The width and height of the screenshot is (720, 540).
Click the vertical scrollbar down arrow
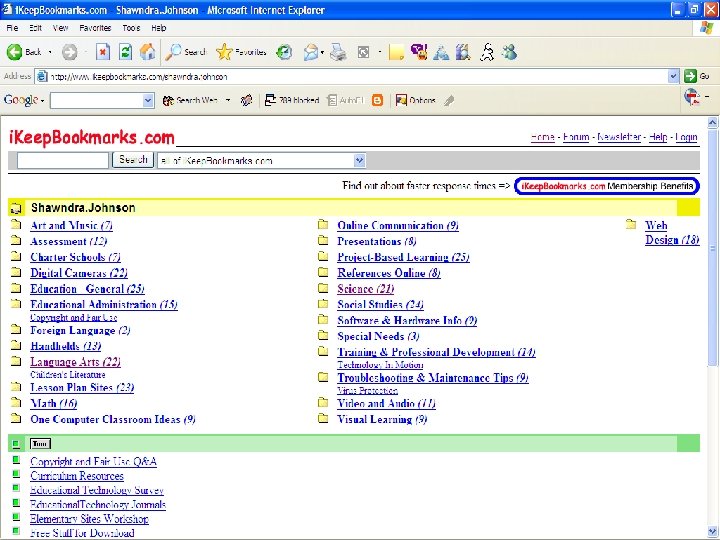click(x=712, y=531)
